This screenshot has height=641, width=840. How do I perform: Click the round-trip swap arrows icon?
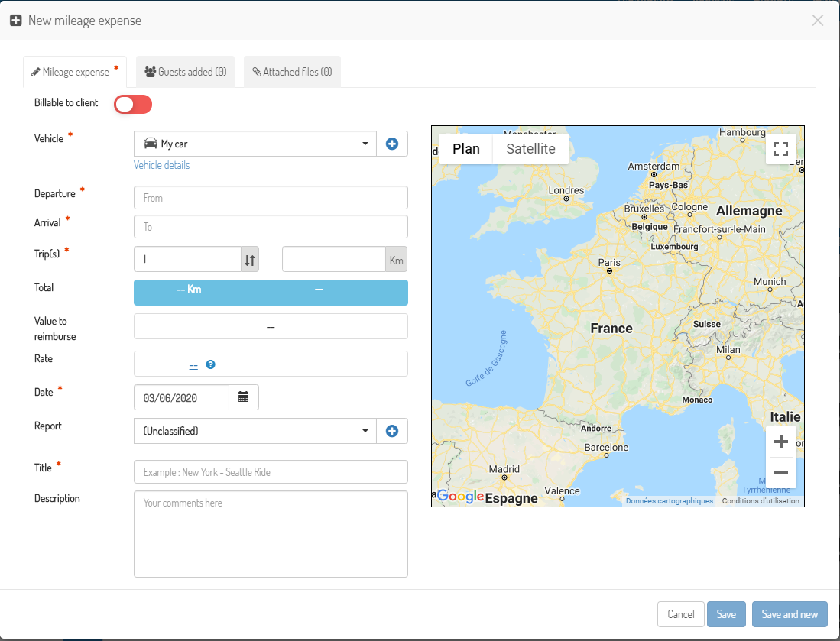[250, 260]
